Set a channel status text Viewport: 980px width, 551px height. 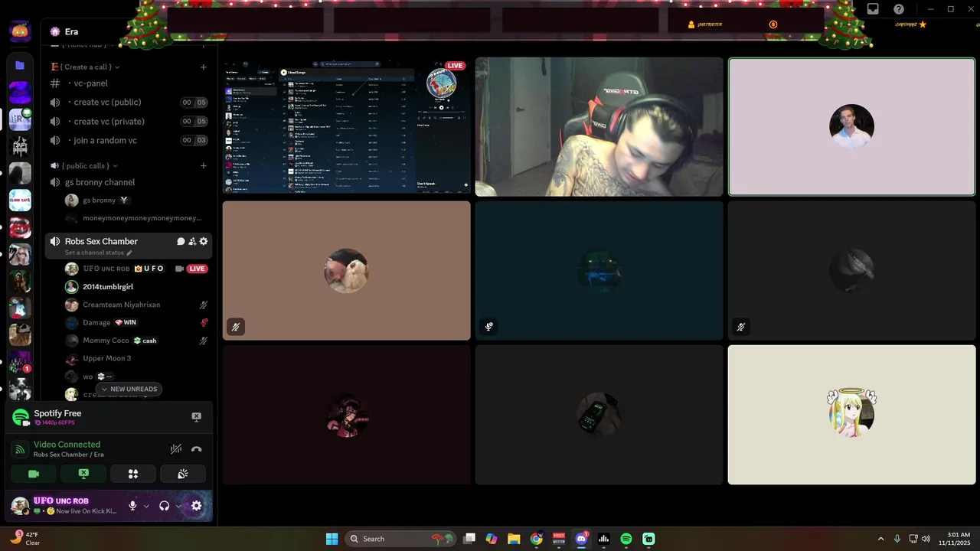click(98, 253)
